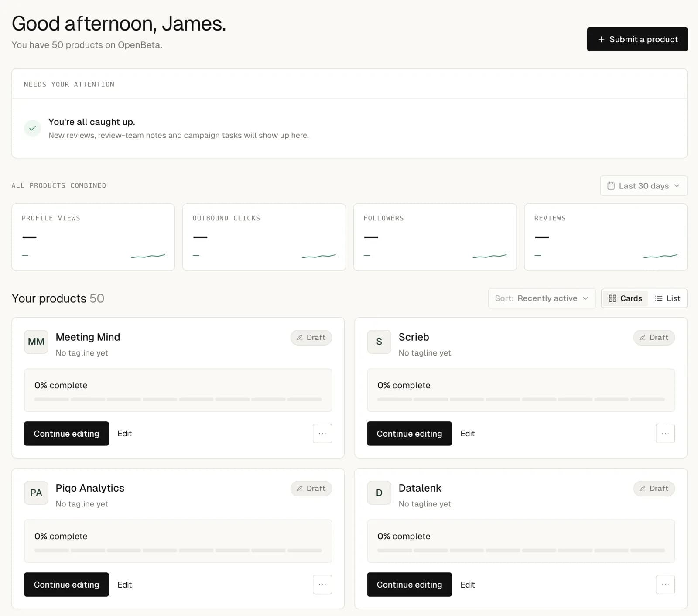Switch to List view

click(667, 298)
